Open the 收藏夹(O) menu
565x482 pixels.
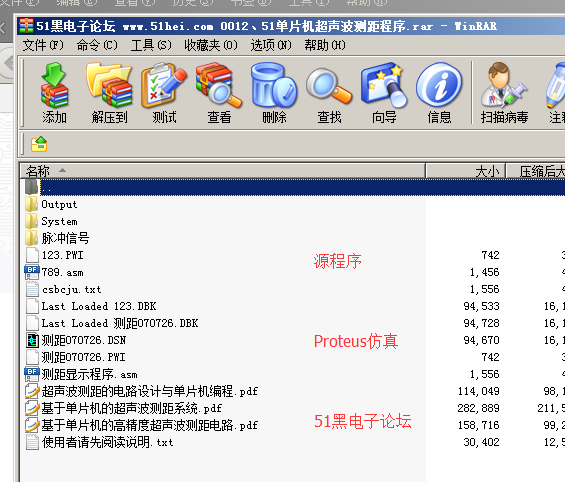(211, 45)
